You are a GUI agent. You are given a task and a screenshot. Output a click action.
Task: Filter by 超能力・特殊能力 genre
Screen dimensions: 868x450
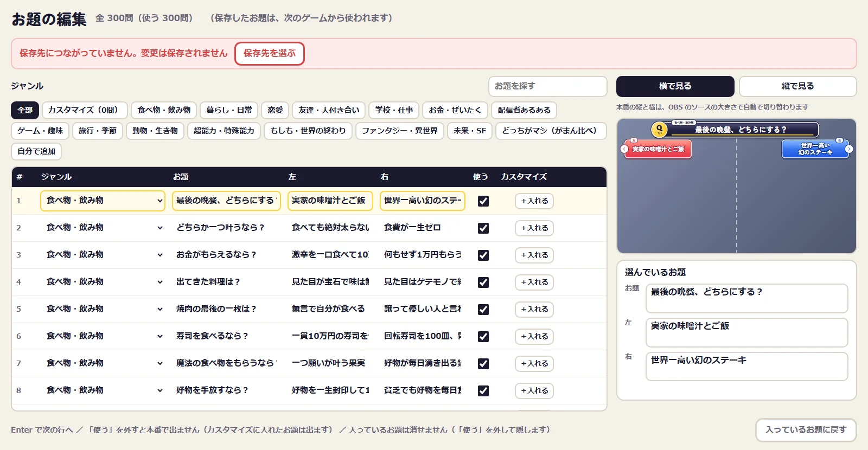click(224, 131)
